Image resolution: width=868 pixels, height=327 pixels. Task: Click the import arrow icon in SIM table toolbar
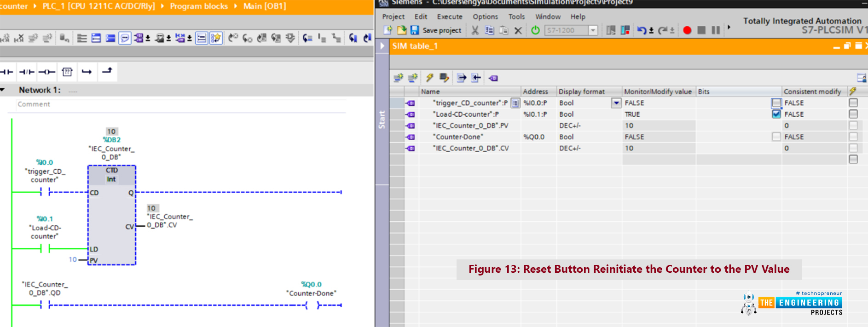tap(476, 78)
